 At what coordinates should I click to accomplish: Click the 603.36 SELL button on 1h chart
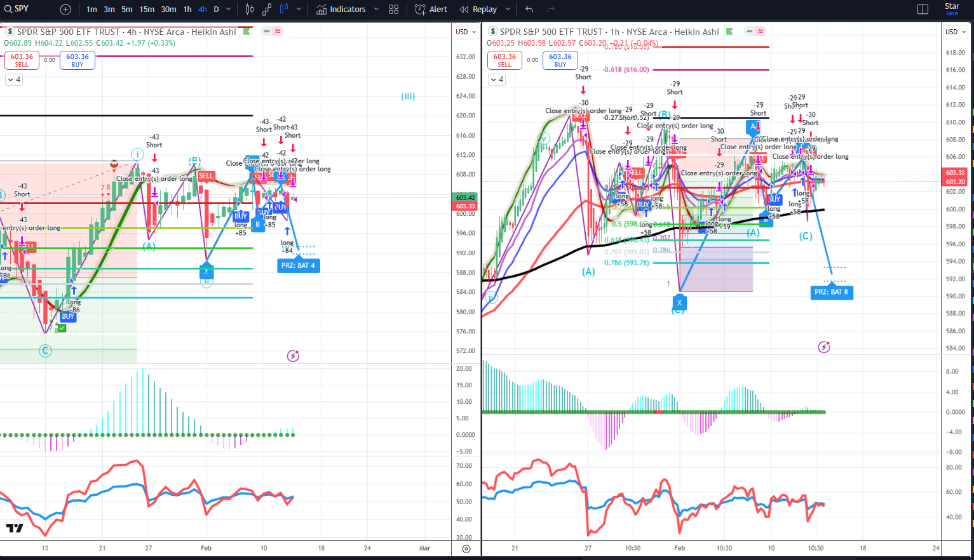tap(504, 60)
